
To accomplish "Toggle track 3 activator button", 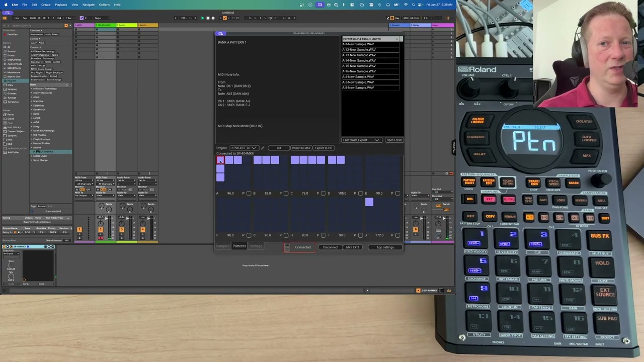I will pos(121,229).
